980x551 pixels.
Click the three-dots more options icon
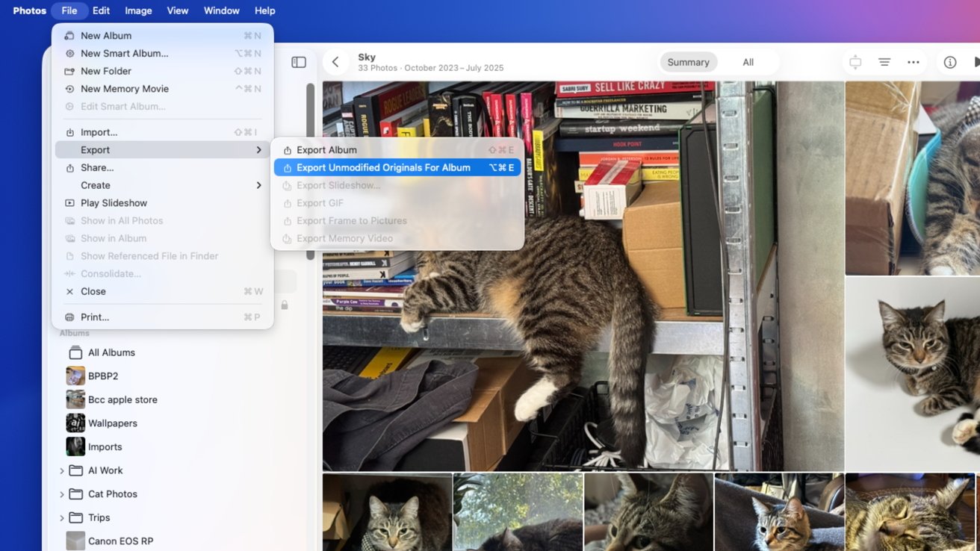click(913, 63)
